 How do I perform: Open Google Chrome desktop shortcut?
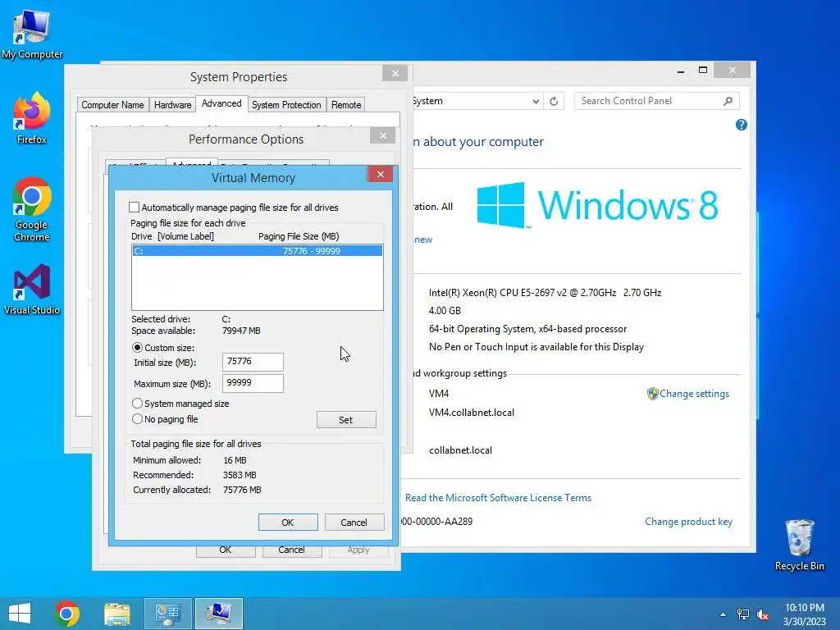click(32, 209)
